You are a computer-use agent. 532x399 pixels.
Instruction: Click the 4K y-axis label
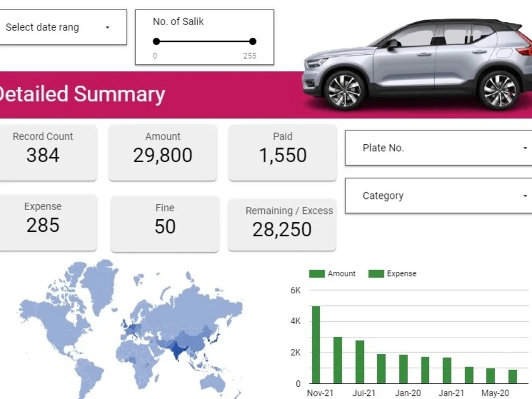pyautogui.click(x=295, y=321)
